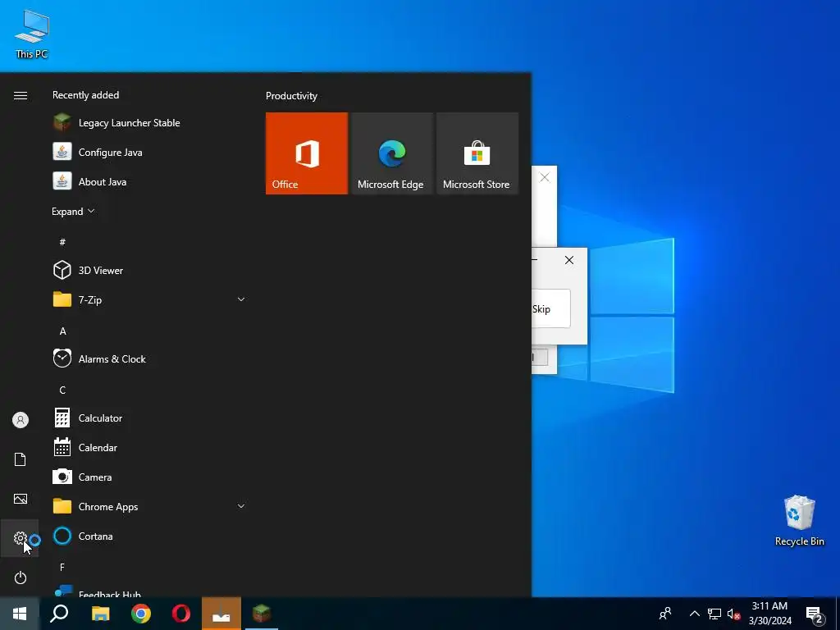Open About Java entry
This screenshot has height=630, width=840.
[150, 181]
